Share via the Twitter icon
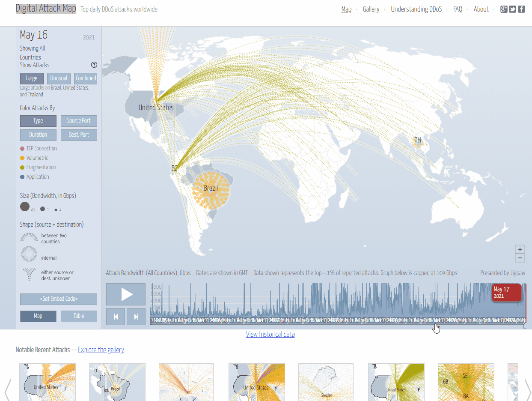The image size is (532, 401). pyautogui.click(x=512, y=9)
